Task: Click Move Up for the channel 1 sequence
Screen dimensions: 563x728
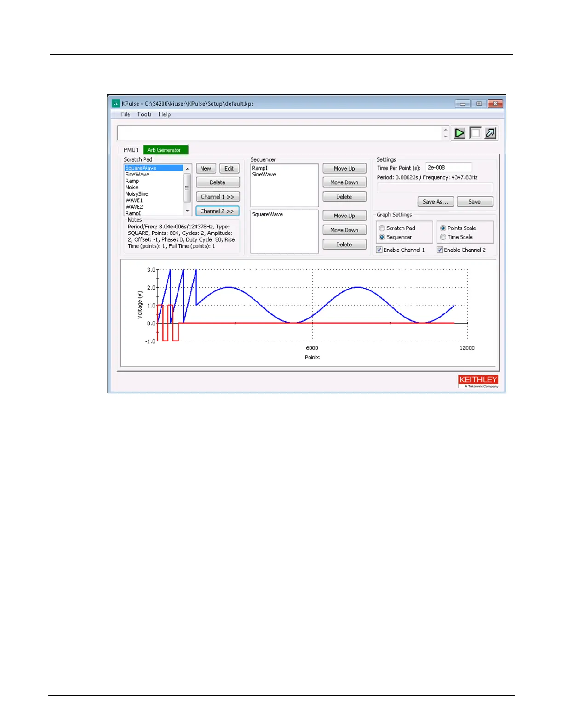Action: tap(345, 169)
